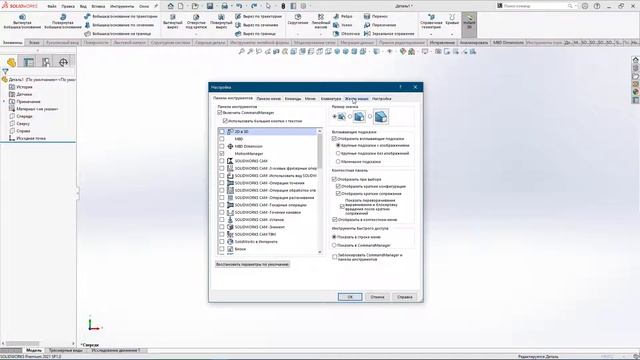Screen dimensions: 640x360
Task: Open dropdown under Reference Geometry tool
Action: pos(431,35)
